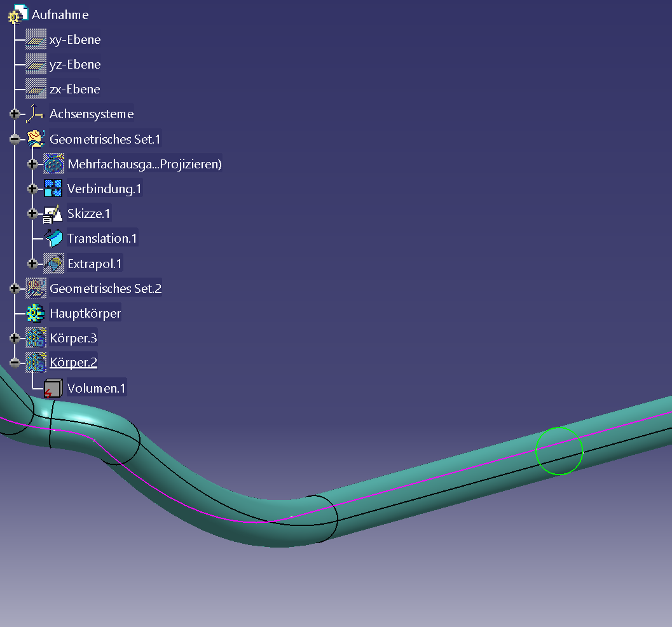Click the Geometrisches Set.2 icon

pos(36,288)
